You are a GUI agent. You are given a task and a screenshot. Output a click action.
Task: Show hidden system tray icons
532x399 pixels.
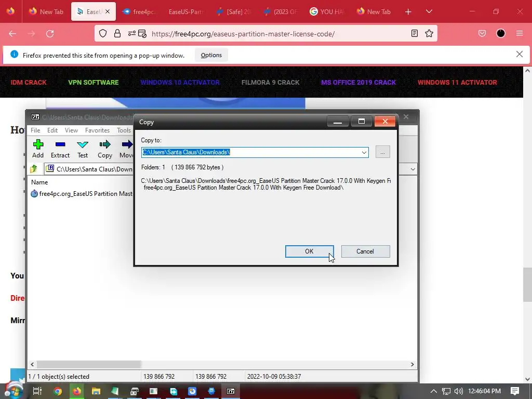tap(434, 391)
